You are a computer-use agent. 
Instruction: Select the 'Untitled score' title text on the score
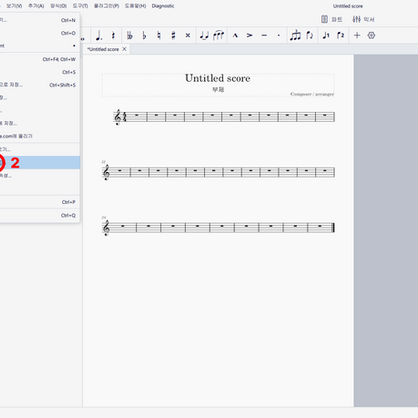pyautogui.click(x=218, y=78)
